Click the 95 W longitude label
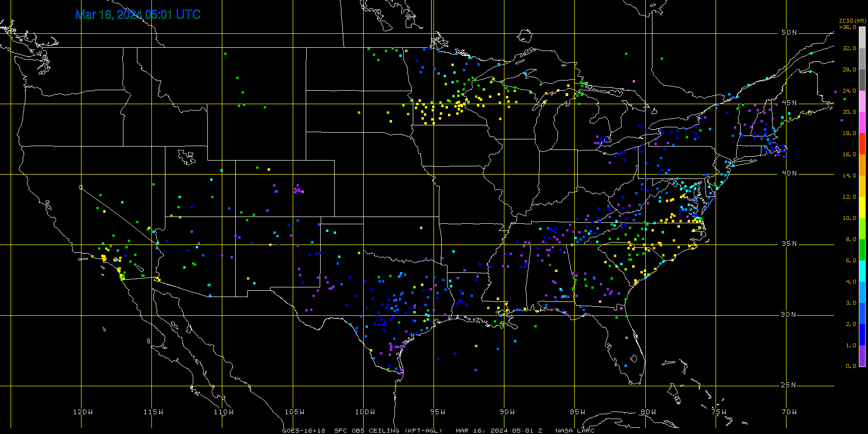This screenshot has width=868, height=434. coord(438,412)
